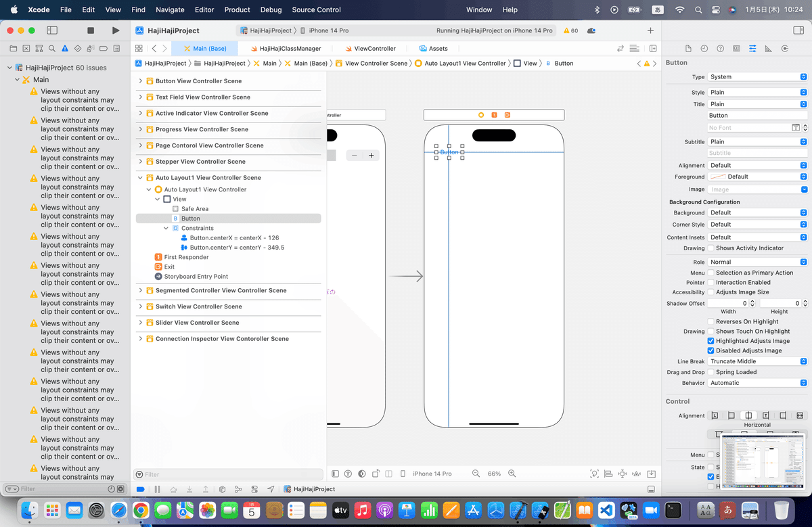Open the Source Control menu
Viewport: 812px width, 527px height.
click(317, 10)
